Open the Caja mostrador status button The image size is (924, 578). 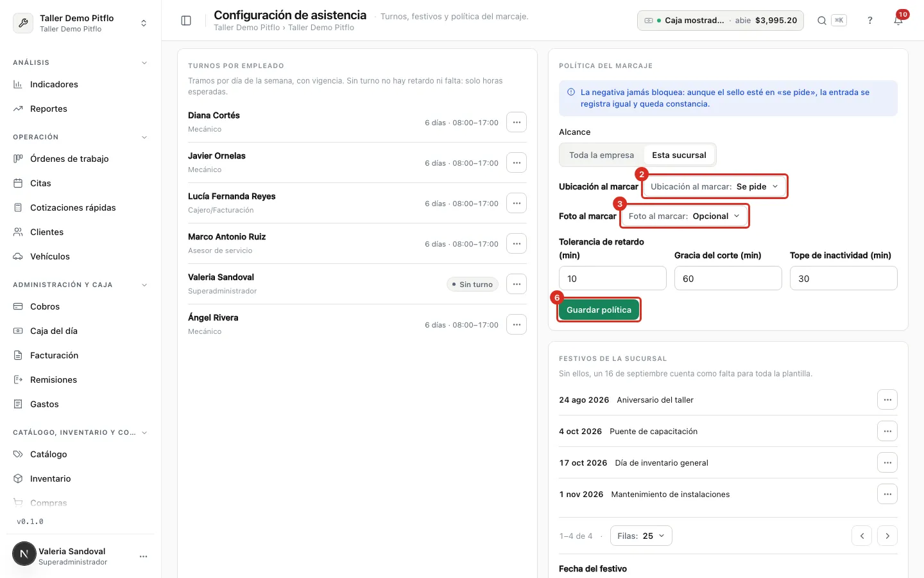pos(721,21)
